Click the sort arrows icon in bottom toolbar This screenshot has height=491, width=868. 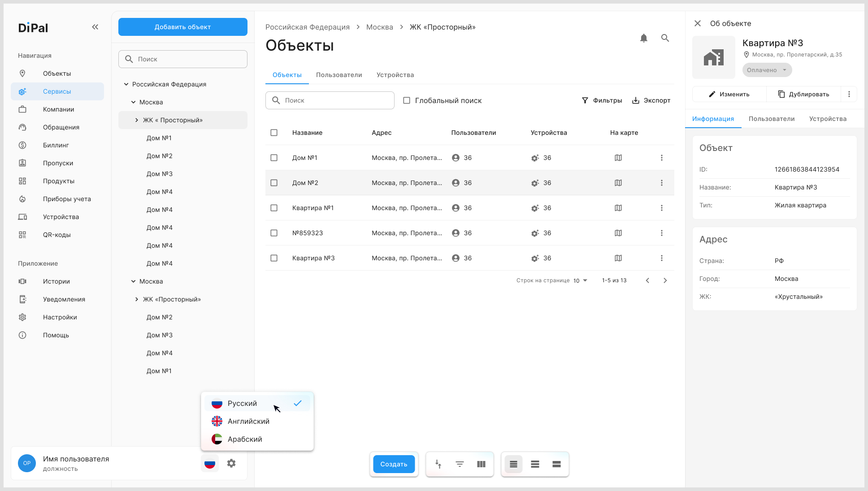pos(438,464)
